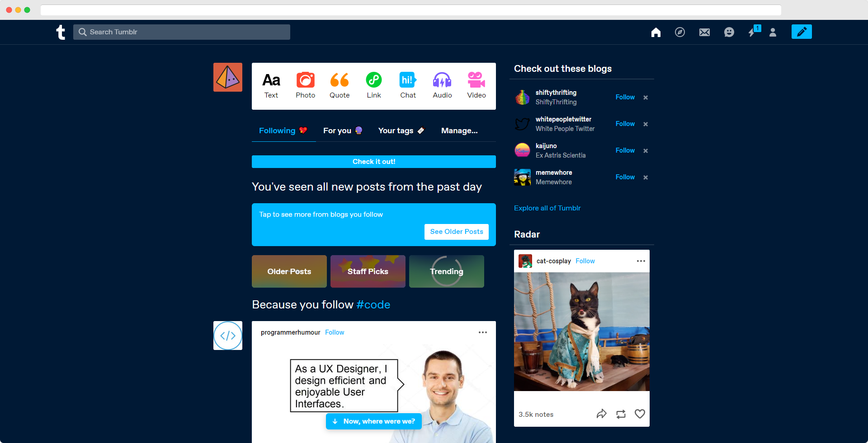Open the Manage... tab
Image resolution: width=868 pixels, height=443 pixels.
(x=459, y=131)
